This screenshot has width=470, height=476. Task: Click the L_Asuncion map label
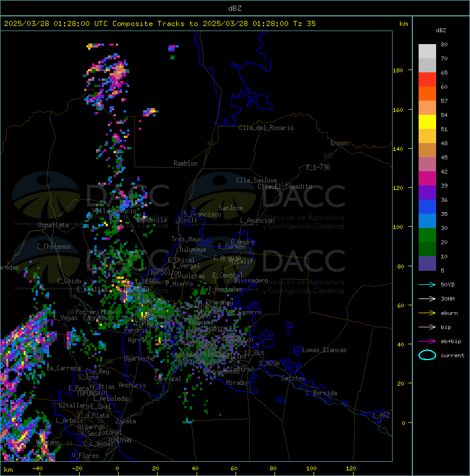pyautogui.click(x=257, y=220)
